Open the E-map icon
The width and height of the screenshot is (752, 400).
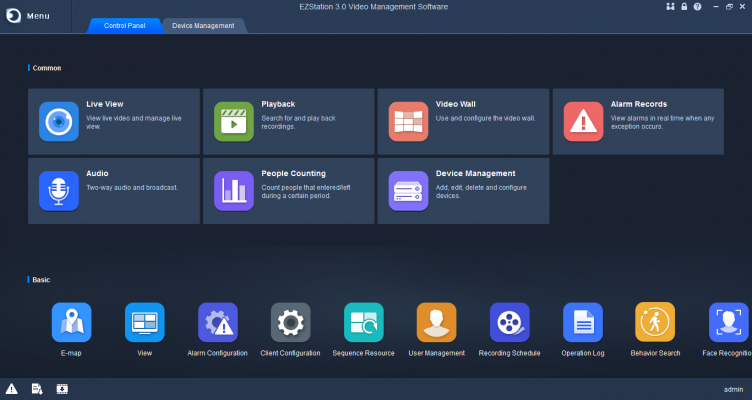coord(71,322)
